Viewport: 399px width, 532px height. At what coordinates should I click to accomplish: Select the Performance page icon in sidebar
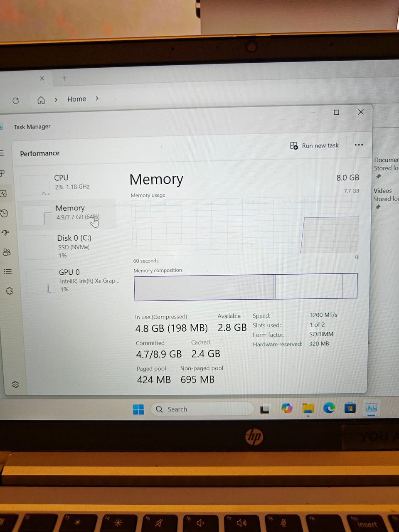click(3, 193)
